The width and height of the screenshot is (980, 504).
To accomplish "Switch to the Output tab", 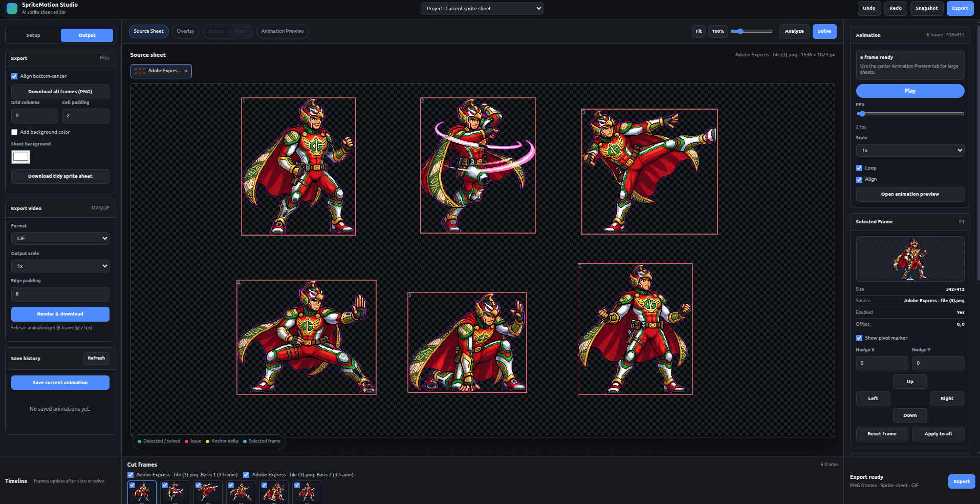I will pyautogui.click(x=87, y=35).
